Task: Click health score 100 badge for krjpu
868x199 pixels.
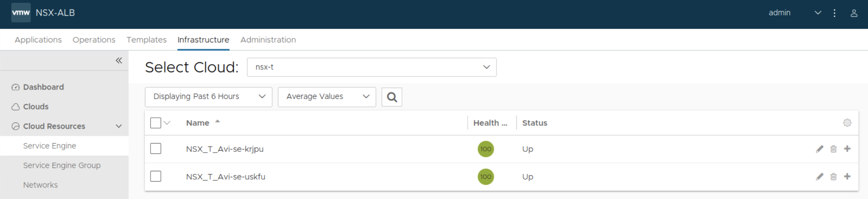Action: click(x=485, y=149)
